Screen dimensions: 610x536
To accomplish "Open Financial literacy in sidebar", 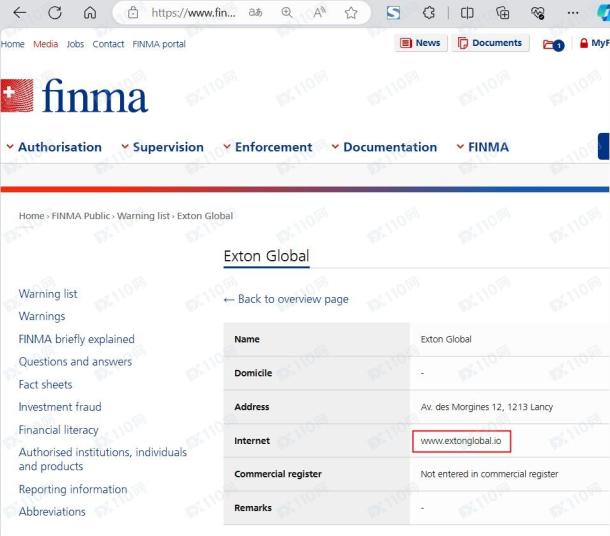I will [58, 430].
